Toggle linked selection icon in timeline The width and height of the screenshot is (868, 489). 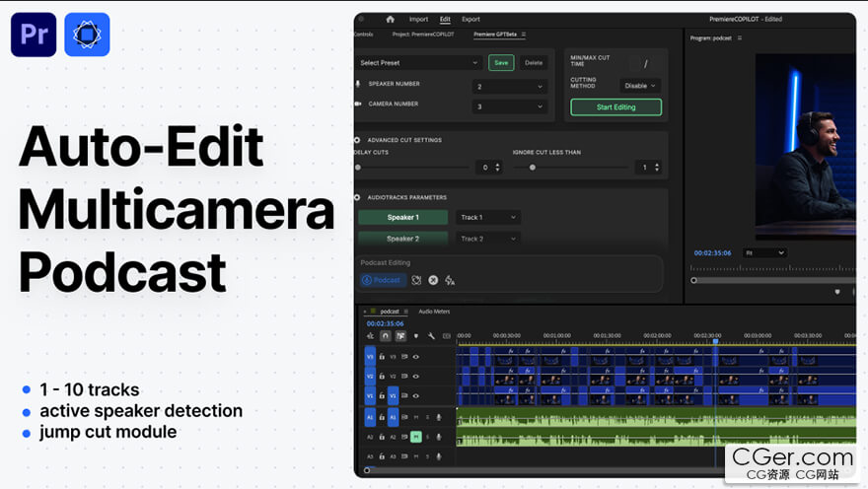click(x=400, y=336)
